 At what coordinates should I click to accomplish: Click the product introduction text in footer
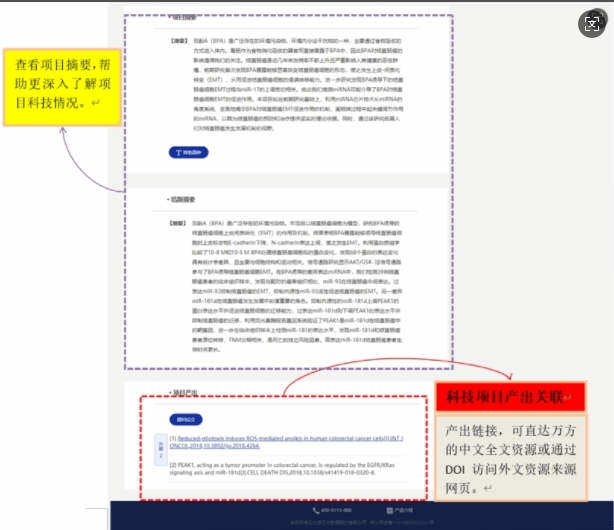[x=402, y=510]
